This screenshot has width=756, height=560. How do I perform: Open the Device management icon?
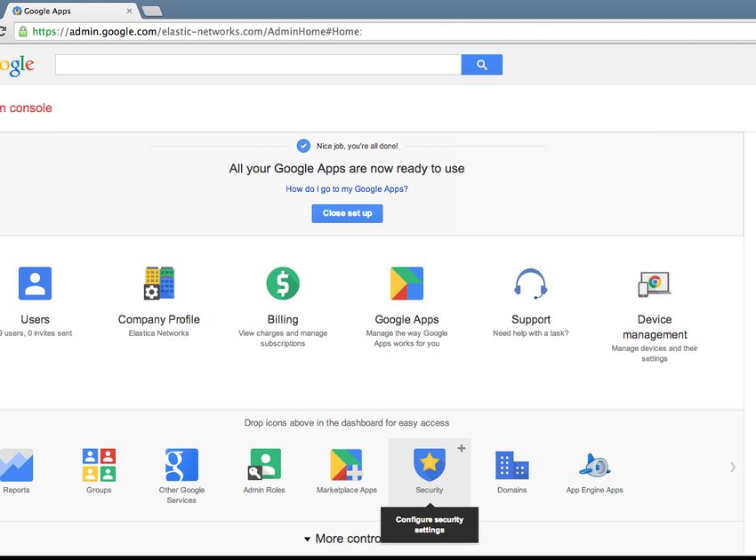point(655,284)
